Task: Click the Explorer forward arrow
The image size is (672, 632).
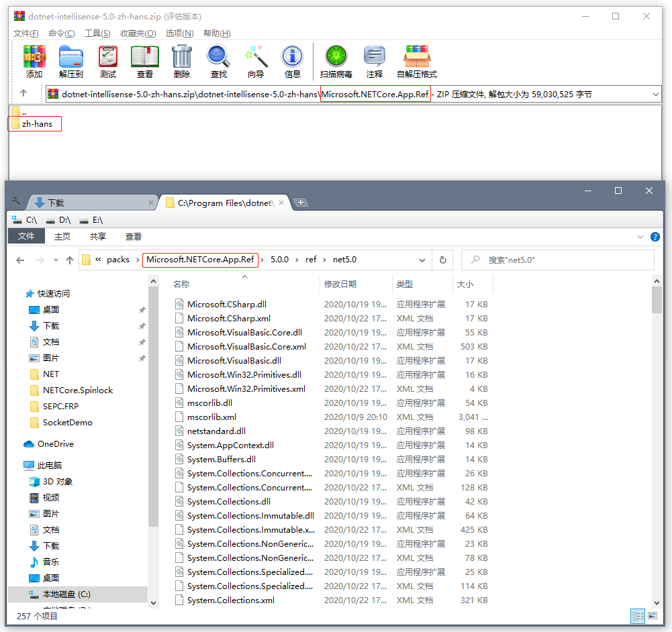Action: coord(40,260)
